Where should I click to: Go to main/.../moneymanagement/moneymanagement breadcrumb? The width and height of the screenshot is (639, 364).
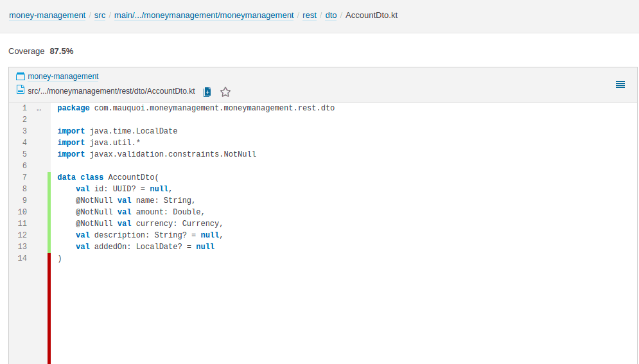coord(204,15)
